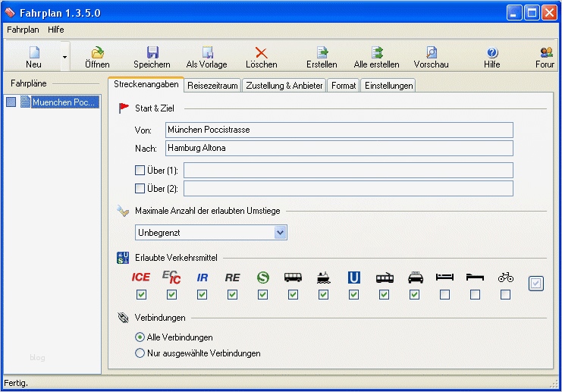Viewport: 562px width, 392px height.
Task: Uncheck the EC/IC checkbox
Action: click(171, 294)
